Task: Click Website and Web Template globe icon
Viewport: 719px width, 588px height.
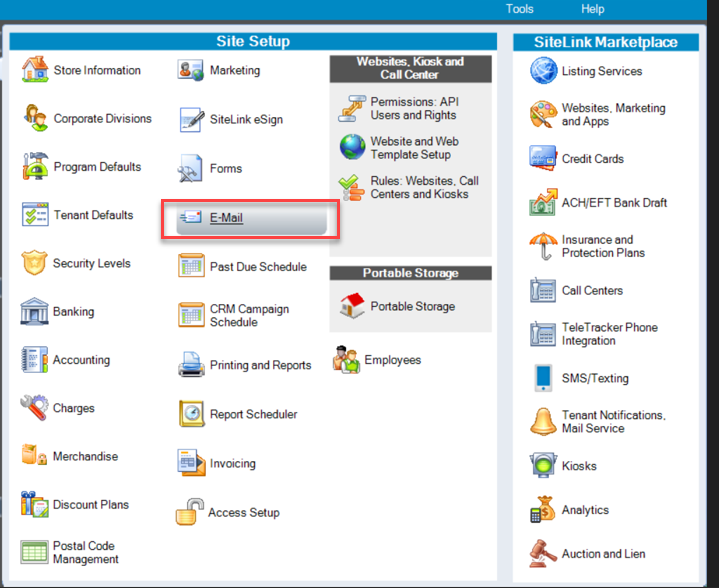Action: pos(352,147)
